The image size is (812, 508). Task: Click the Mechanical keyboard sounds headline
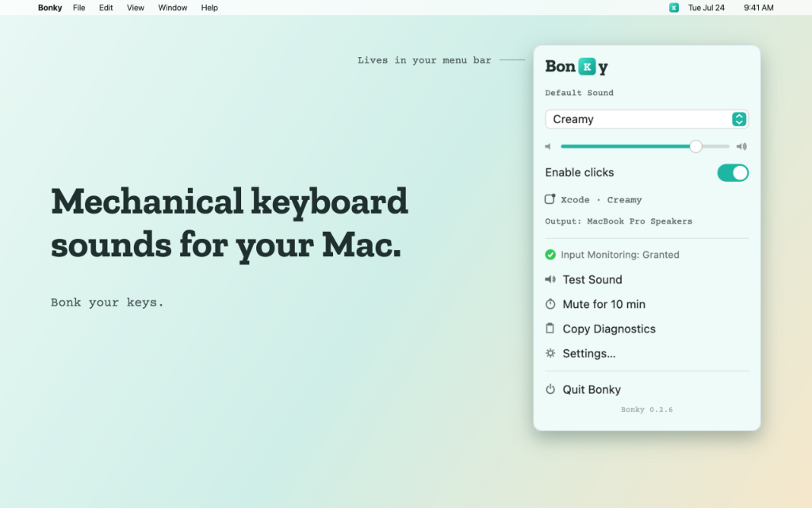[229, 223]
